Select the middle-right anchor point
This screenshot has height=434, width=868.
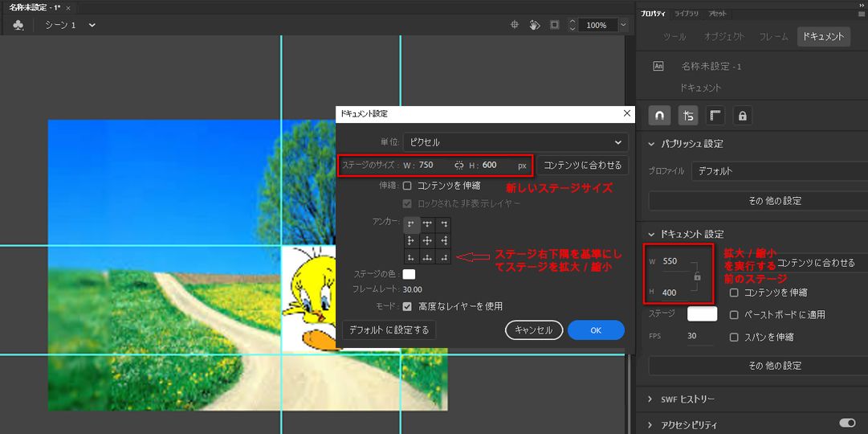(x=443, y=240)
